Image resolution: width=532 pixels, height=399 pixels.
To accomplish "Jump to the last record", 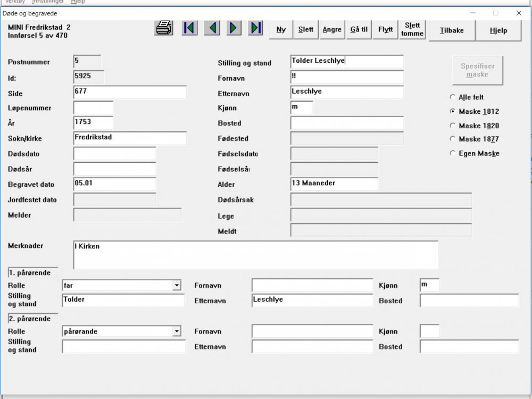I will tap(256, 28).
